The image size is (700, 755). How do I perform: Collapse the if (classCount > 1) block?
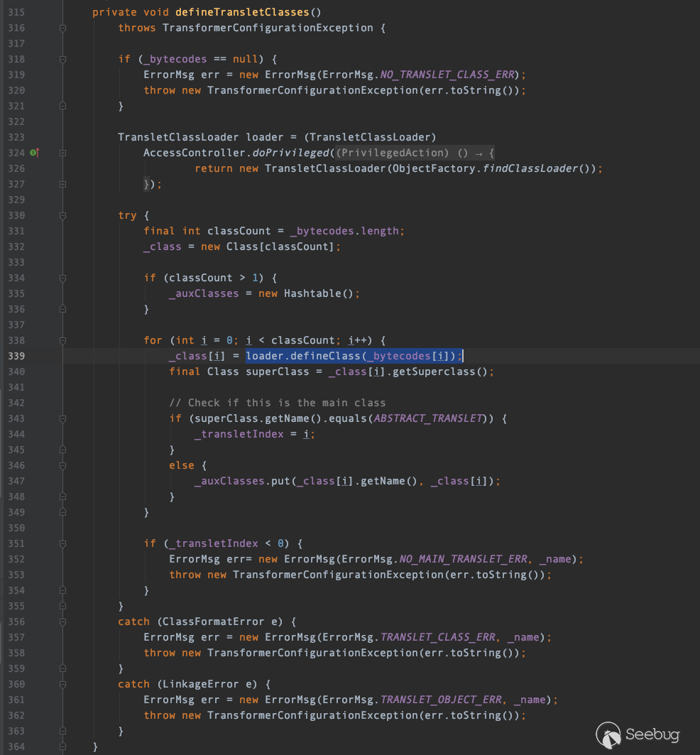[62, 278]
